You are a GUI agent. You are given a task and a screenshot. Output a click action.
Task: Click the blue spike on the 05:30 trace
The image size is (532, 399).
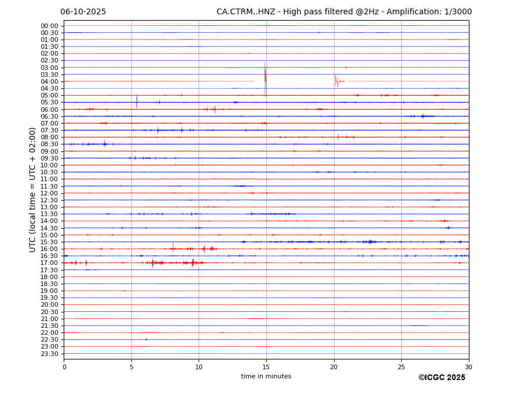point(137,101)
